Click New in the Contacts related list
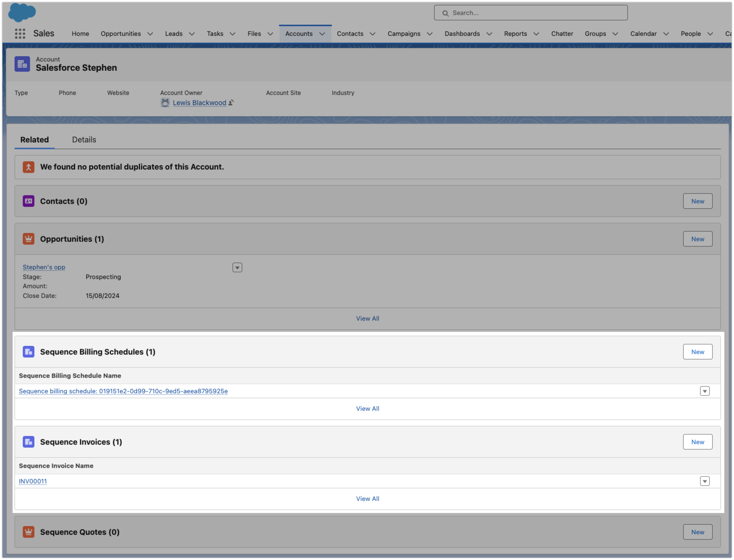The height and width of the screenshot is (560, 734). [698, 201]
